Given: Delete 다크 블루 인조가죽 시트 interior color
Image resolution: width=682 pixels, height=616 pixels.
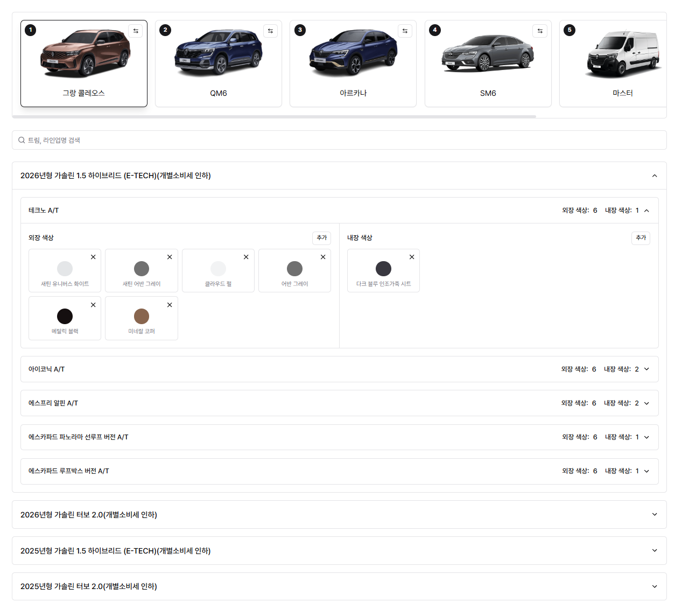Looking at the screenshot, I should click(412, 257).
